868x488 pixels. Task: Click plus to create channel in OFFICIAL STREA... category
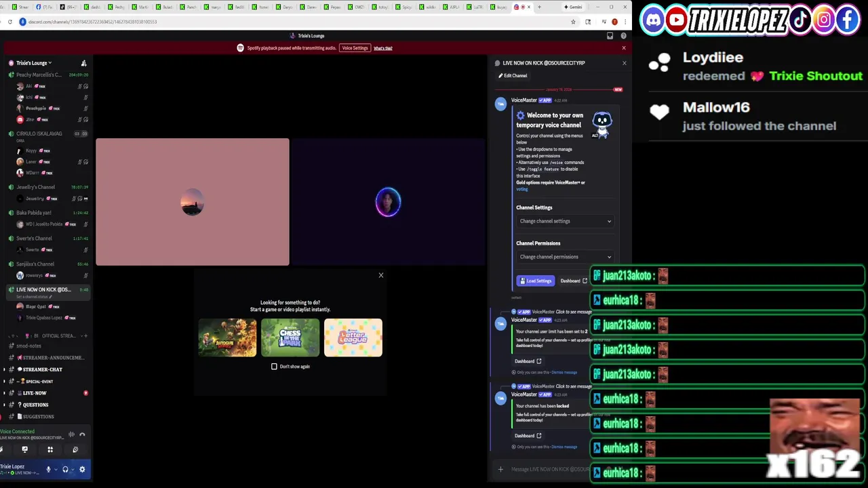(x=85, y=335)
